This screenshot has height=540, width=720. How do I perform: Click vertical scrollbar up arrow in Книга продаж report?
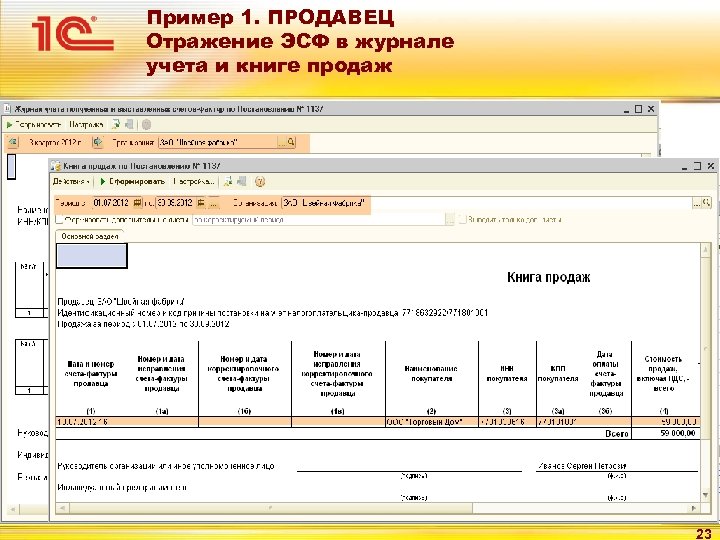(705, 249)
